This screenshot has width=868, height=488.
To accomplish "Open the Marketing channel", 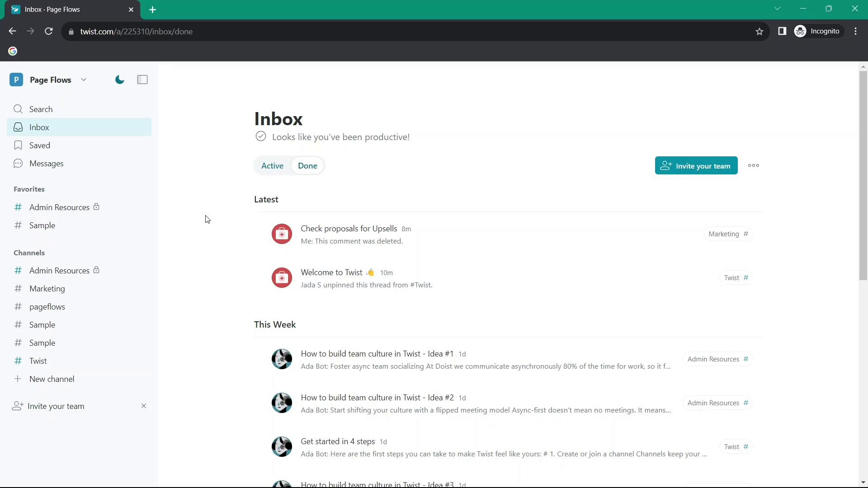I will tap(47, 289).
